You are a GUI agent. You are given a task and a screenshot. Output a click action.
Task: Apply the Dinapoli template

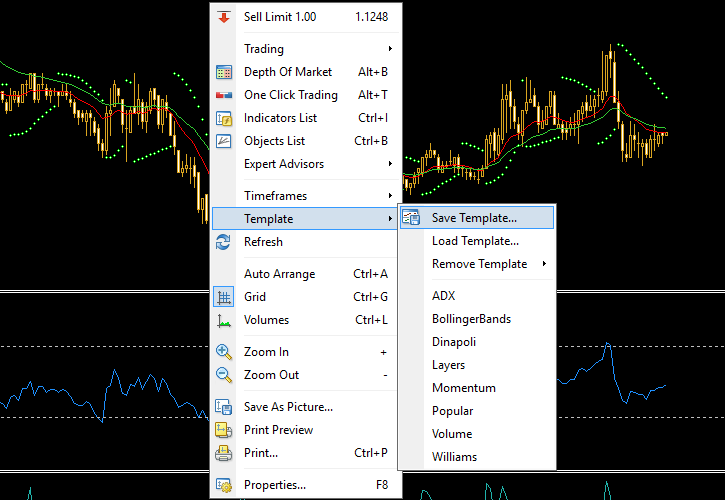coord(477,342)
